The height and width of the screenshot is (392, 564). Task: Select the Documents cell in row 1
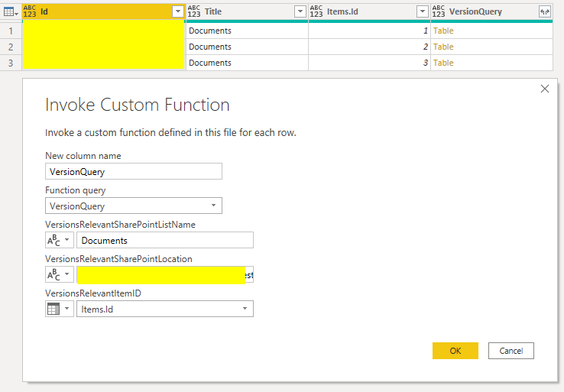(x=247, y=31)
